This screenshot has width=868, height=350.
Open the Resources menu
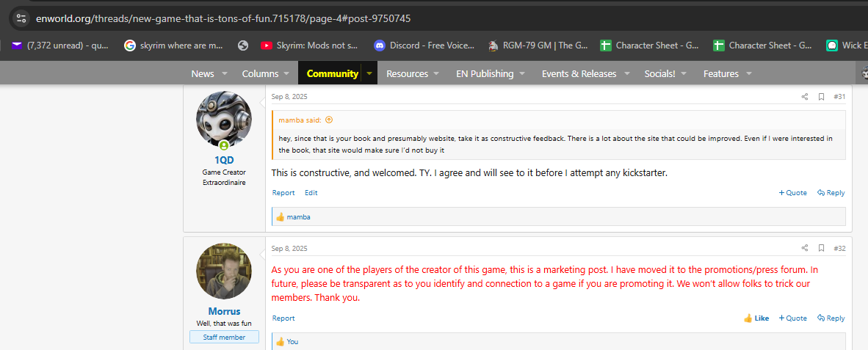click(x=407, y=73)
